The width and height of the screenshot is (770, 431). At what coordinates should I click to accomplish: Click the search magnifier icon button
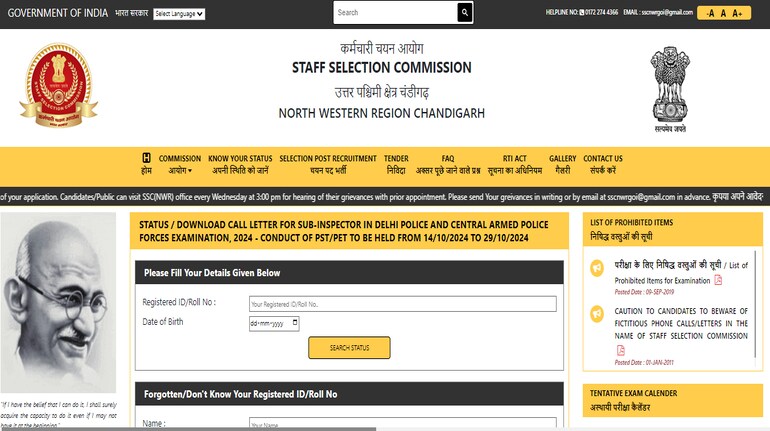pyautogui.click(x=464, y=13)
